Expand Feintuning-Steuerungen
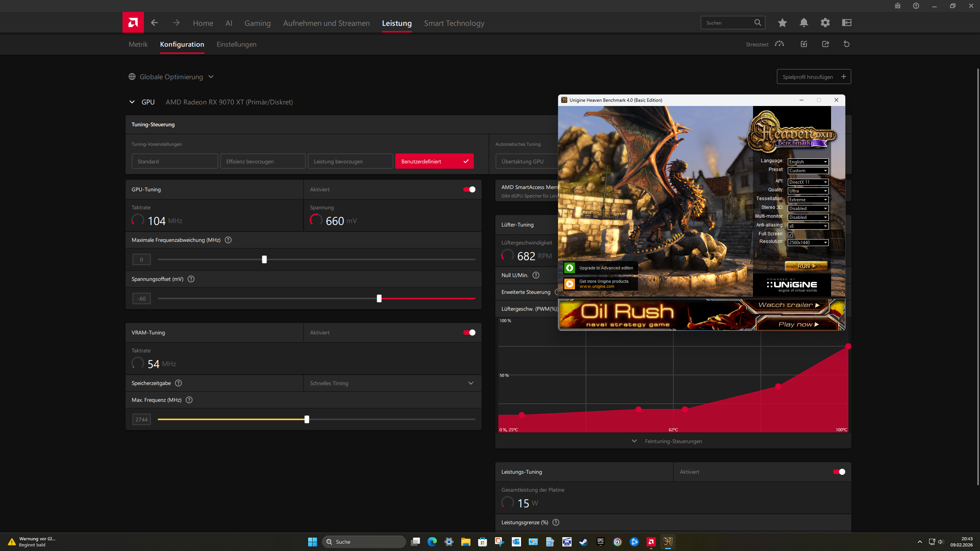 point(673,441)
